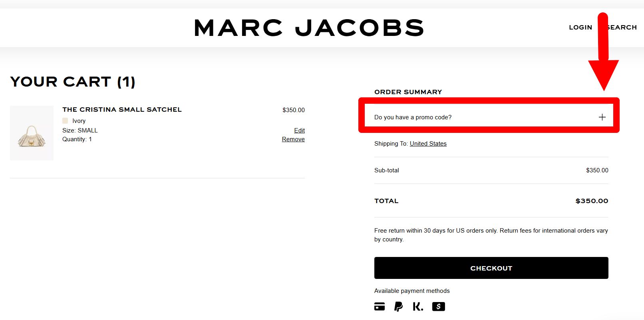
Task: Click the Ivory color swatch
Action: click(65, 120)
